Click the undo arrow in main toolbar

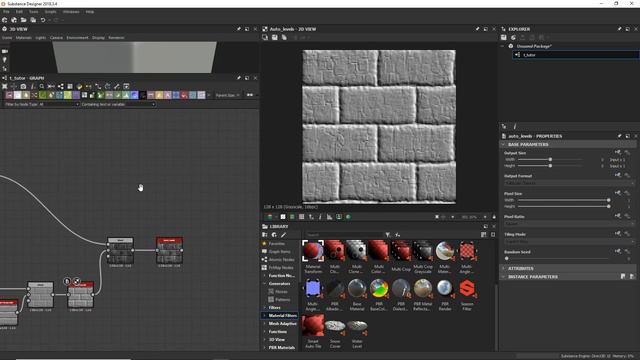43,20
